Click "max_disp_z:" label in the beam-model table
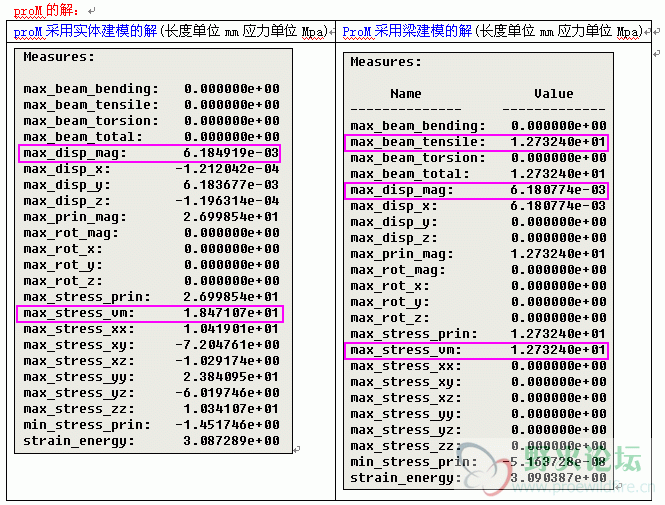Screen dimensions: 665x505 (x=394, y=238)
